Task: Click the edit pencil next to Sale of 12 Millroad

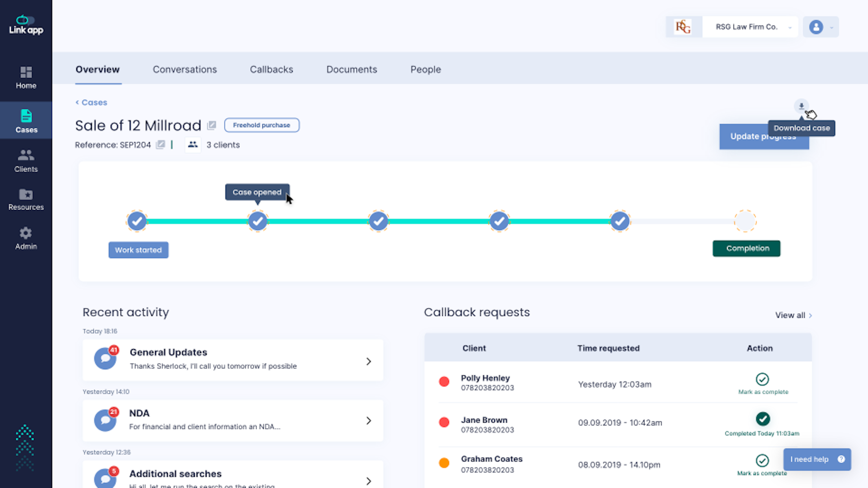Action: click(212, 125)
